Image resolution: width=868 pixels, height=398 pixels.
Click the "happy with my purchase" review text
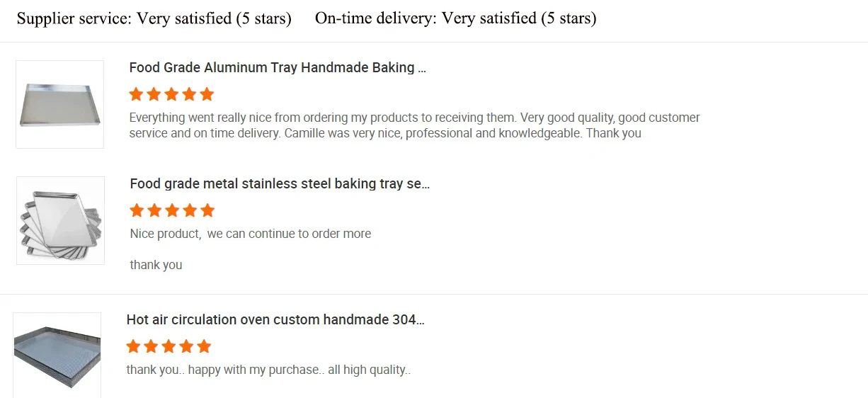[268, 370]
